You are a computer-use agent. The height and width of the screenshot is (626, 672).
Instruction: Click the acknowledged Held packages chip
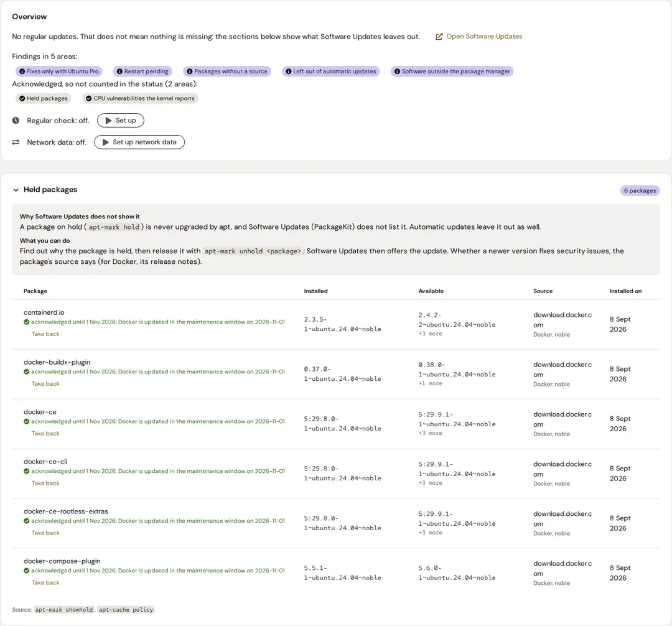click(44, 98)
